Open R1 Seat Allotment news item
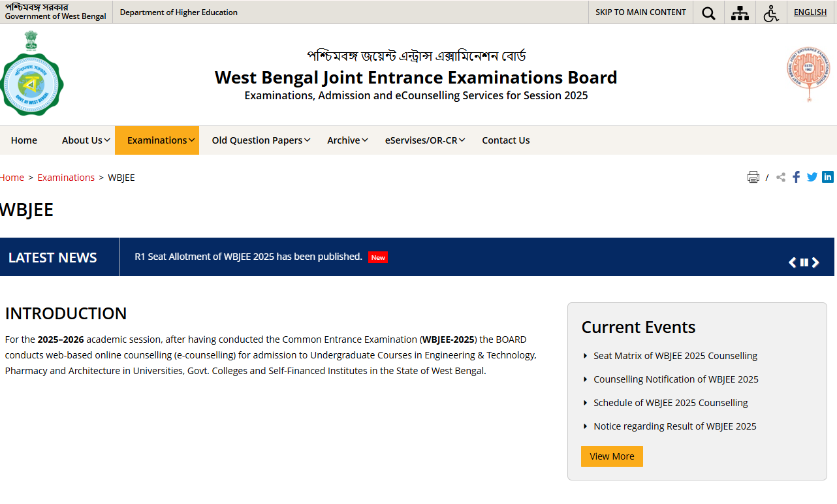This screenshot has height=504, width=837. tap(248, 257)
